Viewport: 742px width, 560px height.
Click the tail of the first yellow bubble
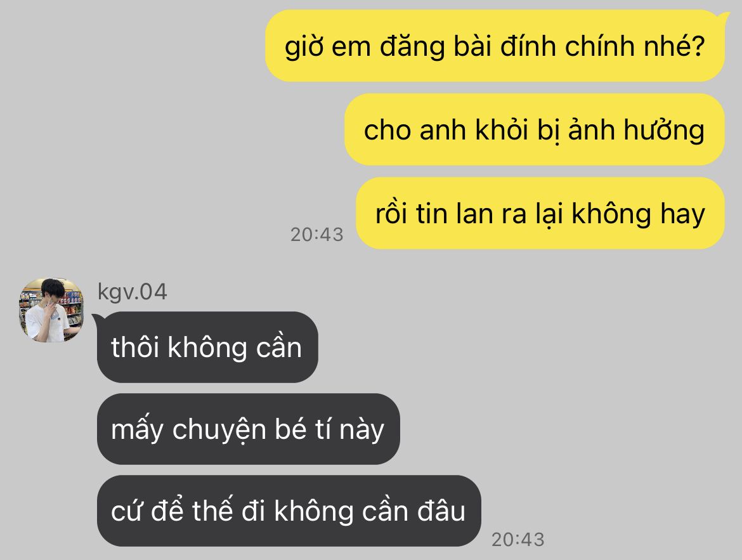[x=724, y=18]
